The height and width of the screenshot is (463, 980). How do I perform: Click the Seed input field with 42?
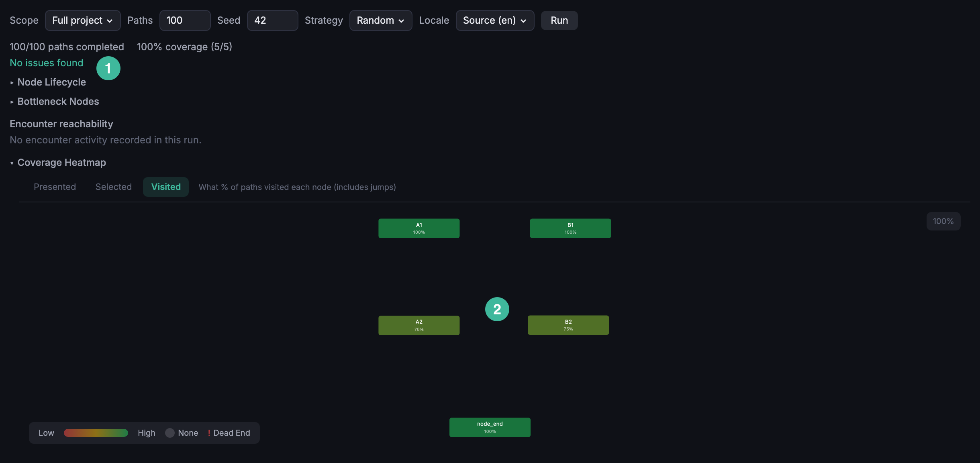coord(272,20)
